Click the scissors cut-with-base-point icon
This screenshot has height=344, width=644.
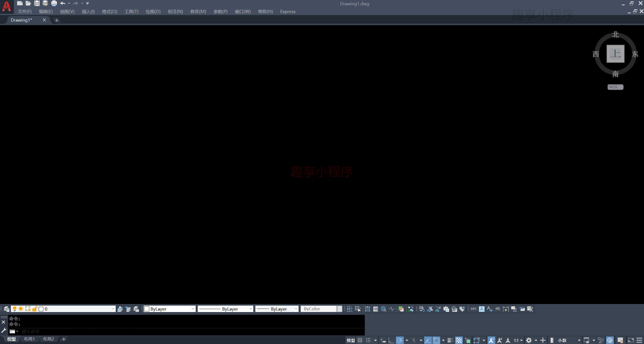(x=430, y=309)
